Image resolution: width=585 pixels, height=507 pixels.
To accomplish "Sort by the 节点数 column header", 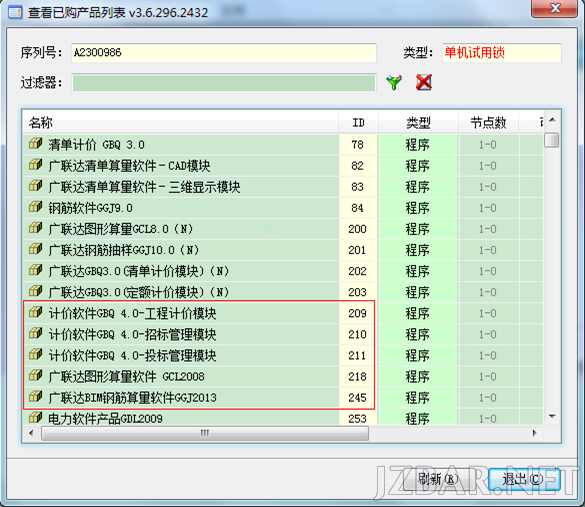I will (x=488, y=122).
